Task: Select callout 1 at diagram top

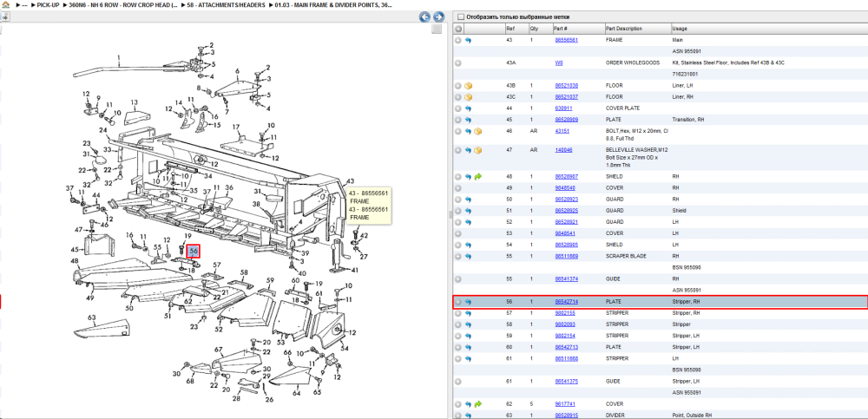Action: point(118,57)
